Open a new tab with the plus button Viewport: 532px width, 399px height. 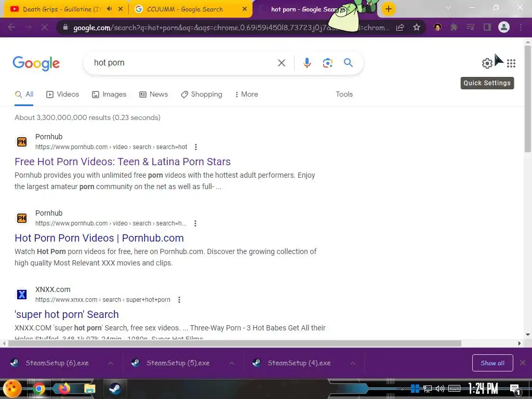389,9
